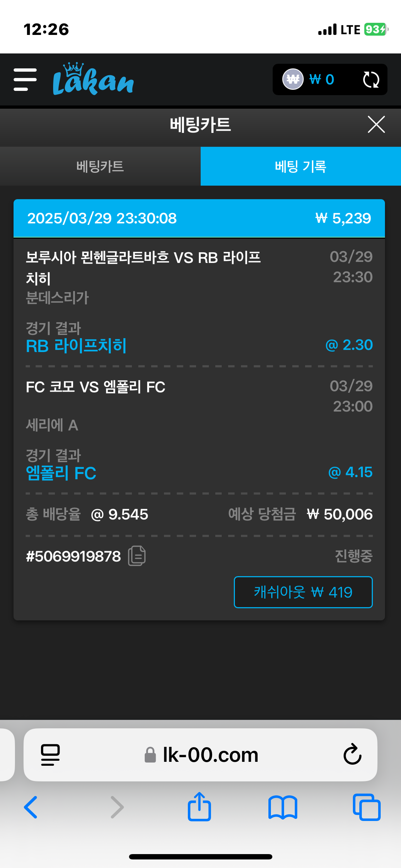
Task: Switch to the 베팅카트 tab
Action: (x=100, y=166)
